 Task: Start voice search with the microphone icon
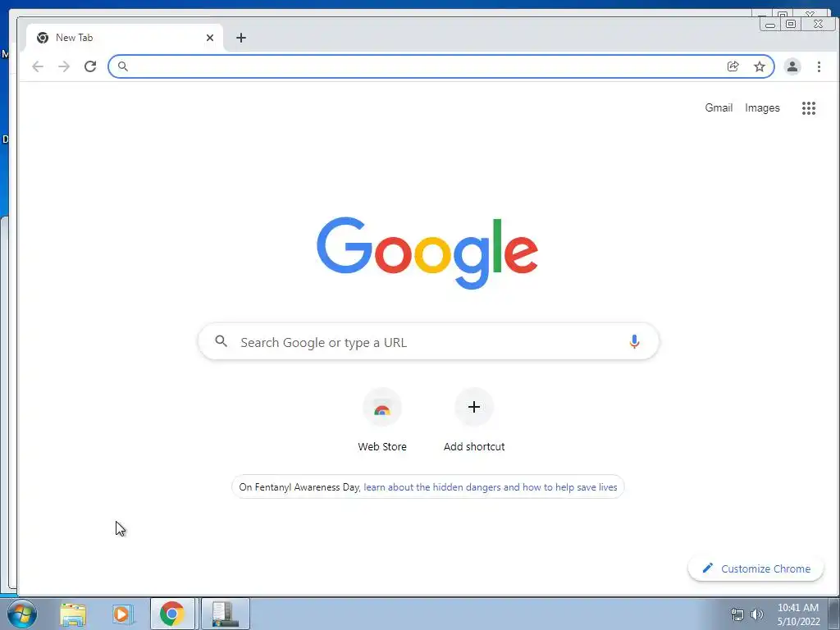coord(634,342)
